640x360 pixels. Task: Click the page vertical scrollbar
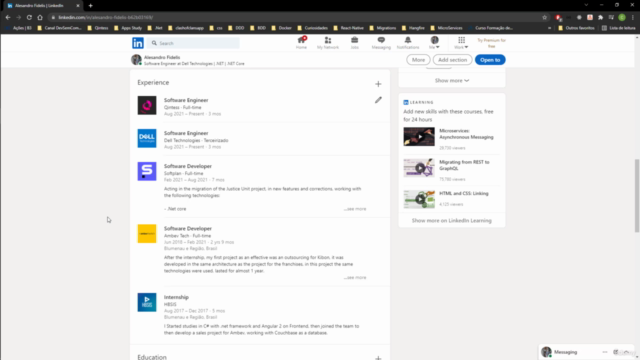(637, 196)
